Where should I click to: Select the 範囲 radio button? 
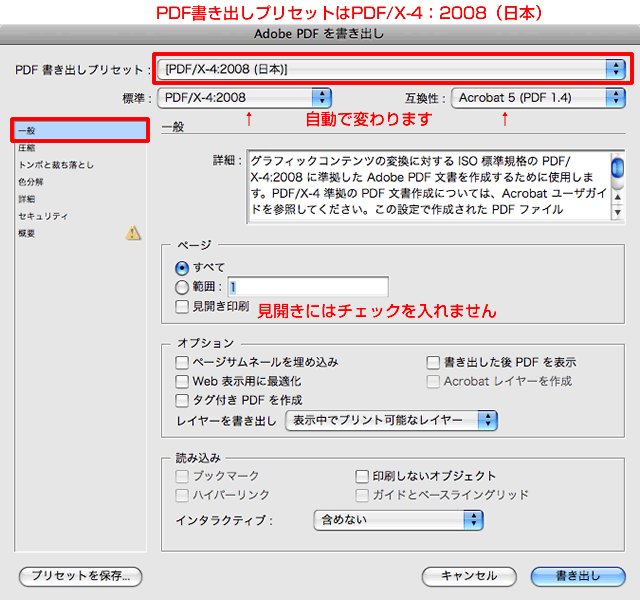click(x=182, y=287)
